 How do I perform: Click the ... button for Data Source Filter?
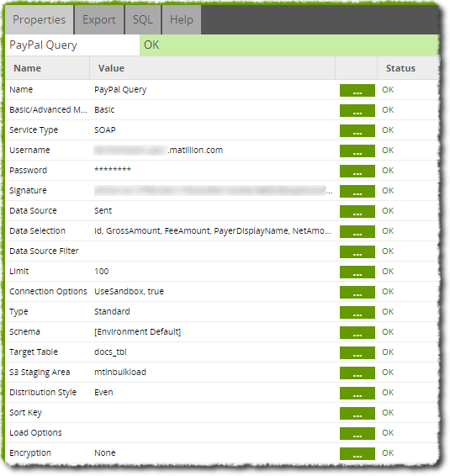(357, 252)
